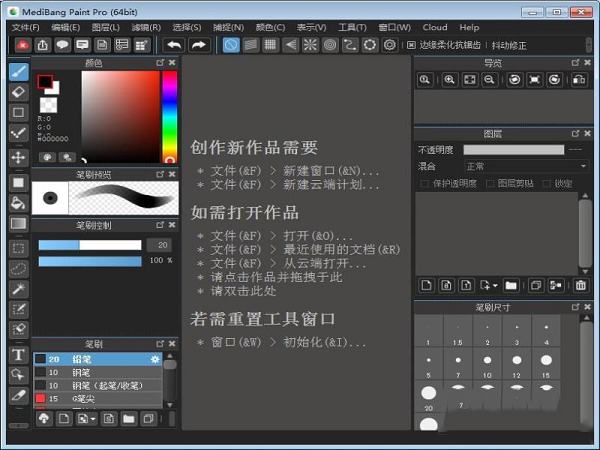Viewport: 600px width, 450px height.
Task: Open the Help menu
Action: [x=469, y=28]
